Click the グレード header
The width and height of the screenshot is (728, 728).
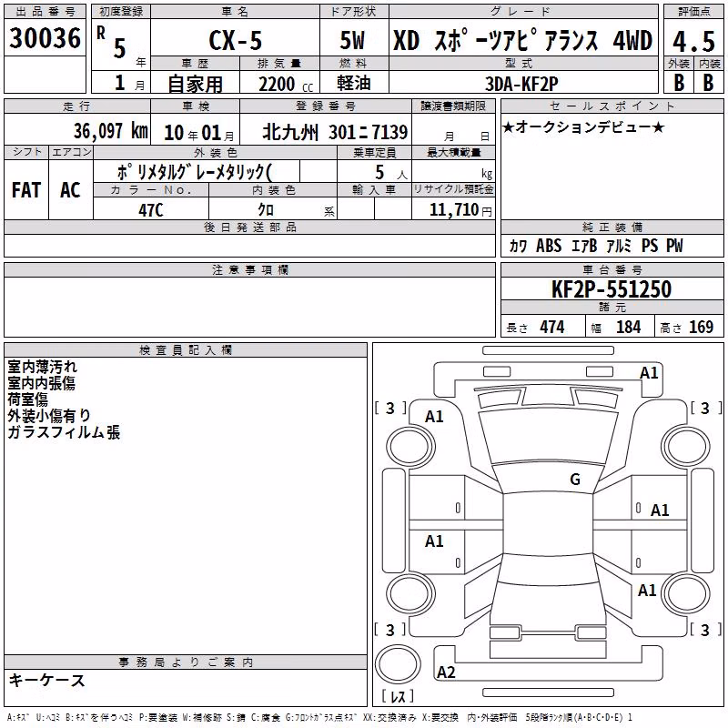point(523,12)
